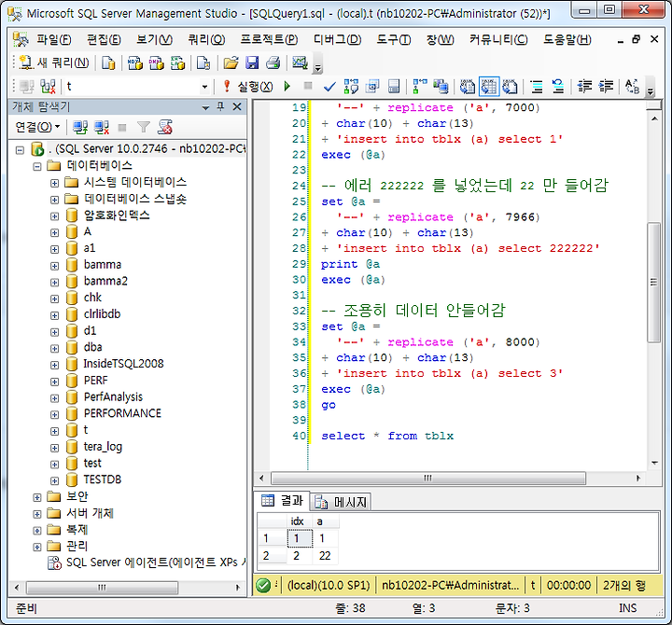Click the Comment Out Selected Lines icon
Viewport: 672px width, 625px height.
(537, 87)
